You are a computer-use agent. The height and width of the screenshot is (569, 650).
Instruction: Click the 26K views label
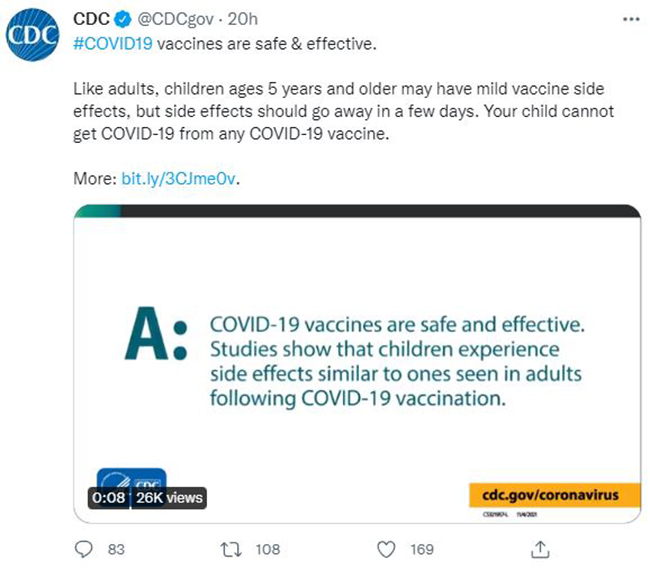169,497
